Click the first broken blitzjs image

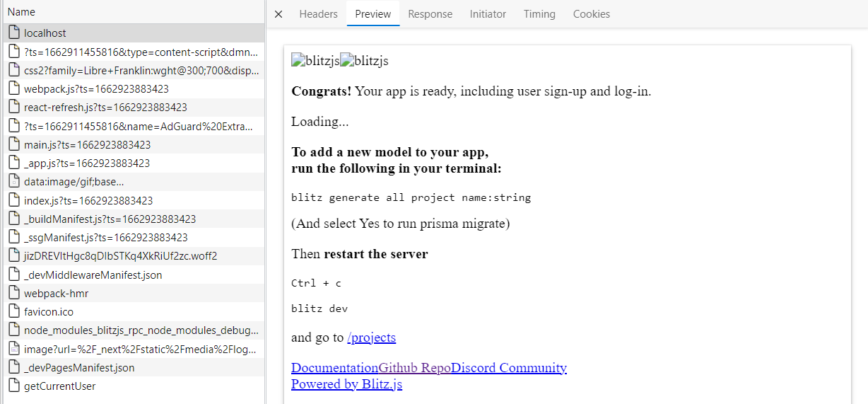(315, 61)
